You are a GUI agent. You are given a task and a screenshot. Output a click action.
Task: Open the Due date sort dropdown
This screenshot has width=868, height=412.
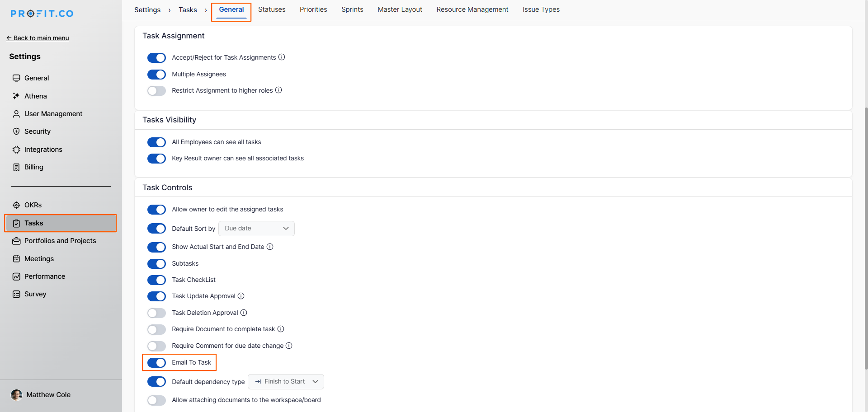tap(256, 229)
